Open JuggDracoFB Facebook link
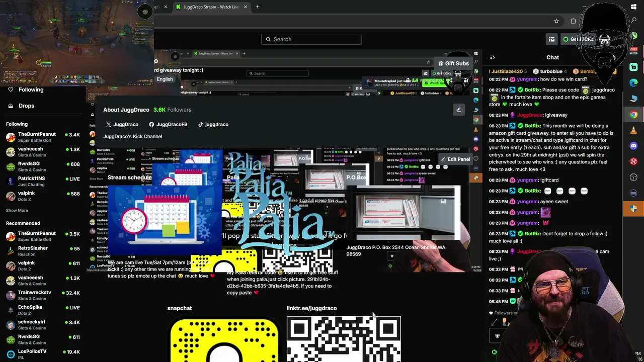Viewport: 644px width, 362px height. coord(168,124)
